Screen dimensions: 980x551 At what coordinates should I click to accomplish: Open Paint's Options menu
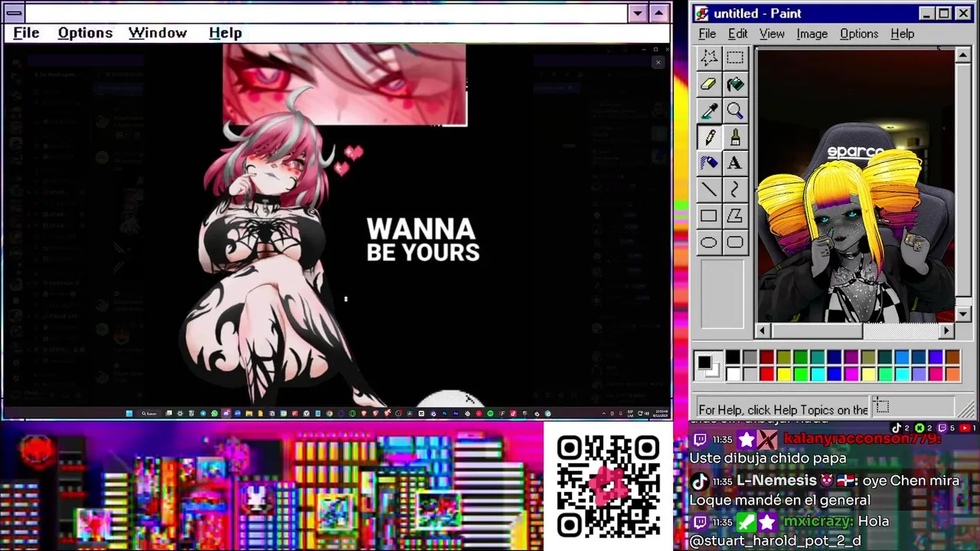[859, 34]
